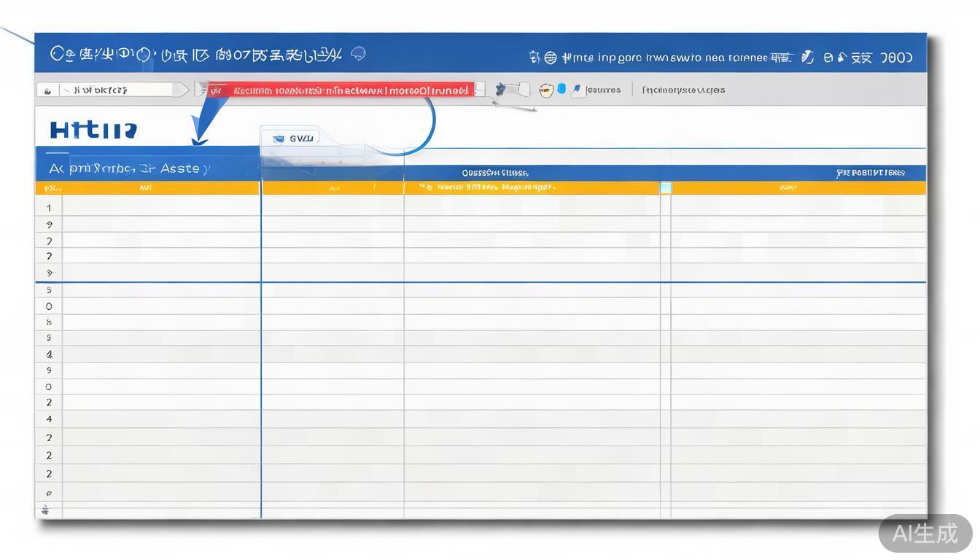The height and width of the screenshot is (560, 980).
Task: Click the blue shield icon in the toolbar
Action: (x=561, y=89)
